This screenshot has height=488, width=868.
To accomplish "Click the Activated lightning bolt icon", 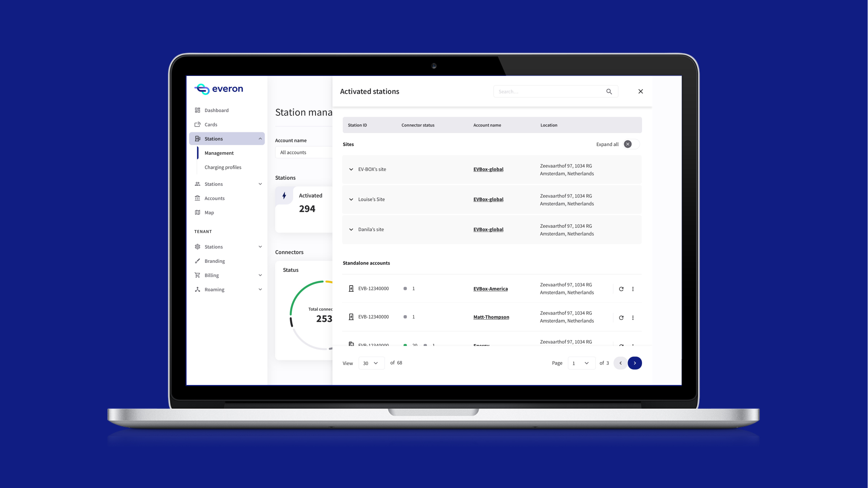I will (x=284, y=196).
